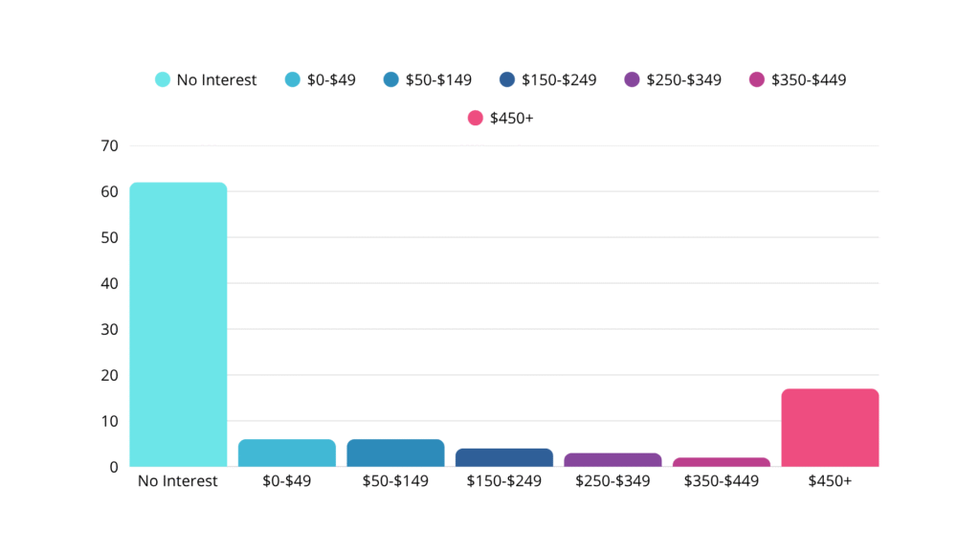Toggle the No Interest legend label
980x551 pixels.
[216, 79]
